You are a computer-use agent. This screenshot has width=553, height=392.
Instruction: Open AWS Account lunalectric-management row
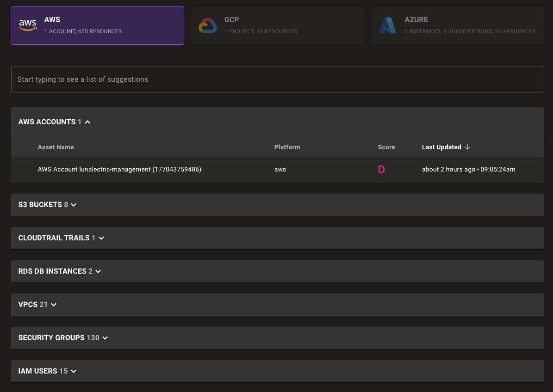pos(119,170)
